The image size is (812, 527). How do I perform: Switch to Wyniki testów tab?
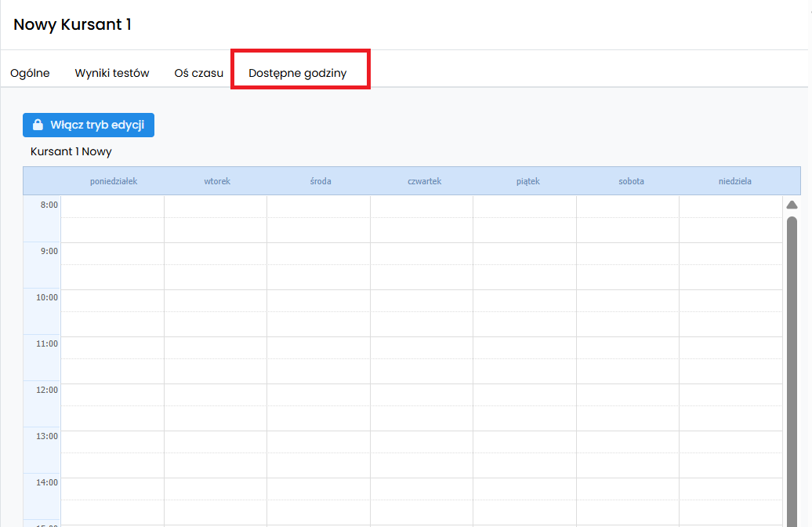click(112, 73)
